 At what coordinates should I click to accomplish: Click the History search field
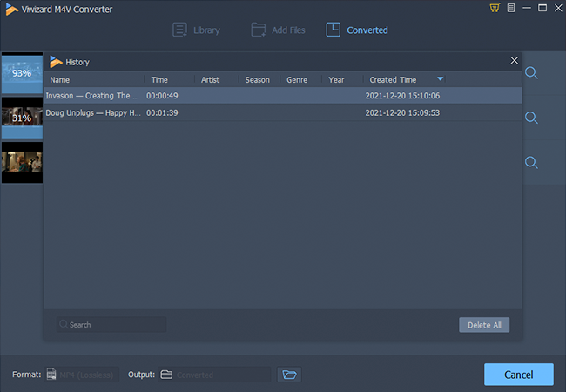(x=111, y=325)
